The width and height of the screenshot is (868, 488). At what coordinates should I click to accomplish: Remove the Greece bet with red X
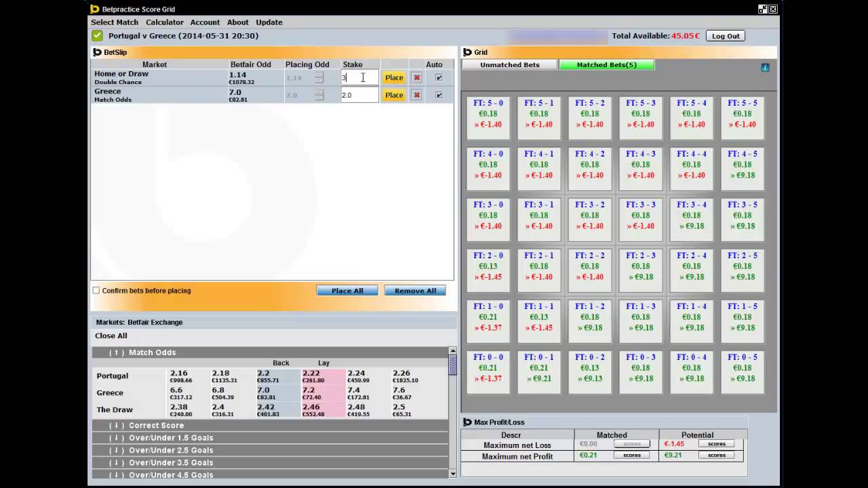click(x=416, y=95)
